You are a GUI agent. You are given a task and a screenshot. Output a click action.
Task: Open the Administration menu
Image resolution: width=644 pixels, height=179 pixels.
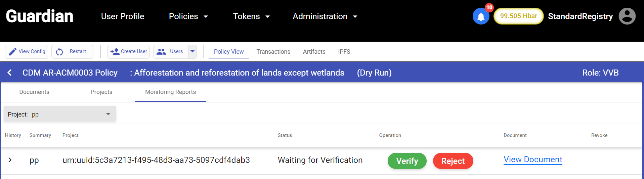click(x=325, y=16)
